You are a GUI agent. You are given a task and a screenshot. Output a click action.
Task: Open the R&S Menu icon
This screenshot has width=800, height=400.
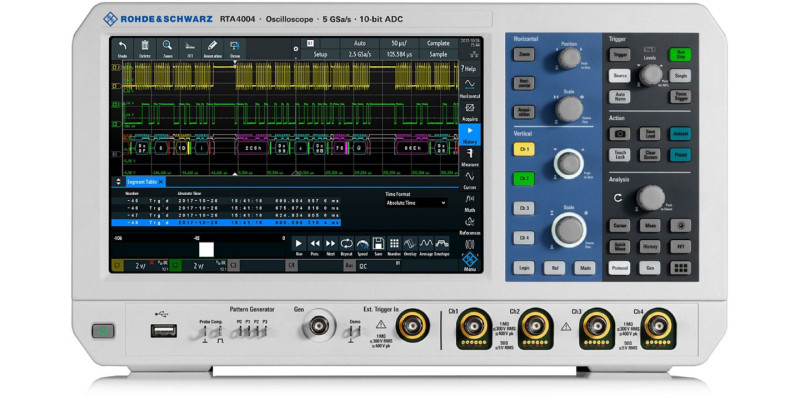tap(470, 260)
